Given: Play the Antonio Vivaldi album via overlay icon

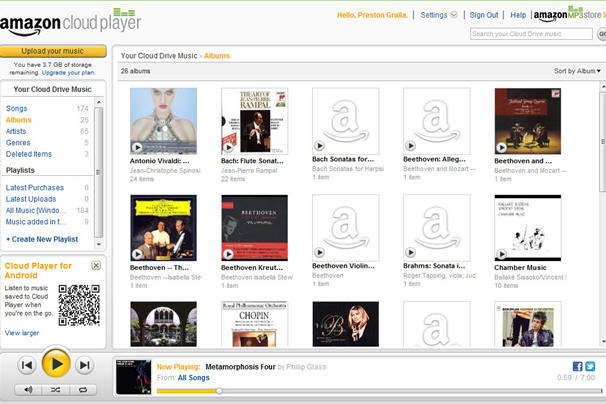Looking at the screenshot, I should (137, 147).
